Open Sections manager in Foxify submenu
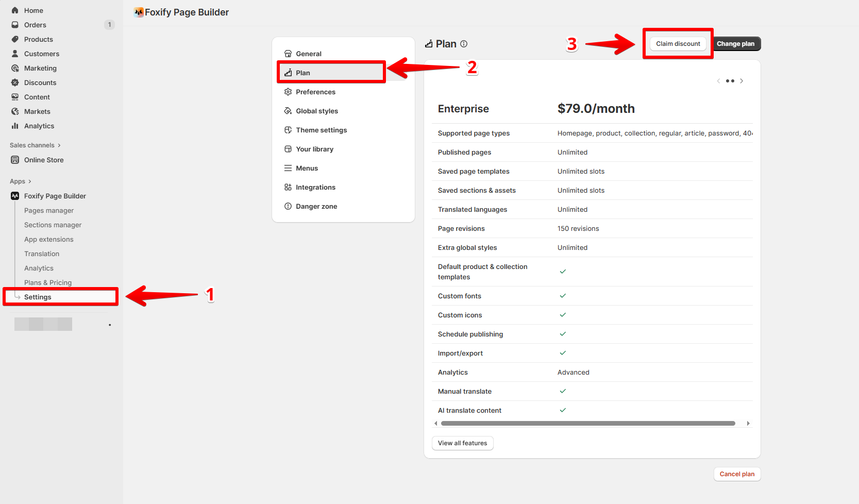The image size is (859, 504). [53, 225]
